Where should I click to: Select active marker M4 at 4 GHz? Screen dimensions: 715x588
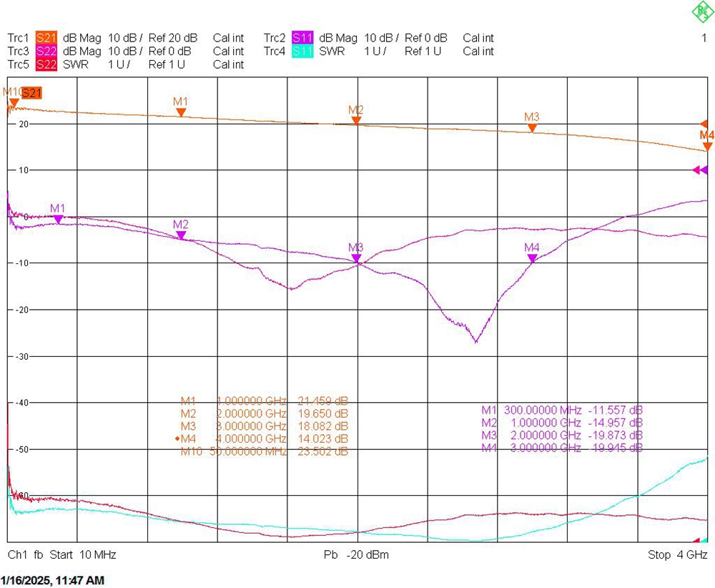(706, 146)
